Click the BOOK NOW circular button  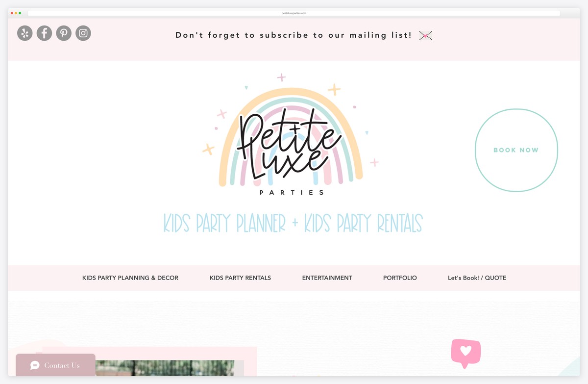coord(516,150)
